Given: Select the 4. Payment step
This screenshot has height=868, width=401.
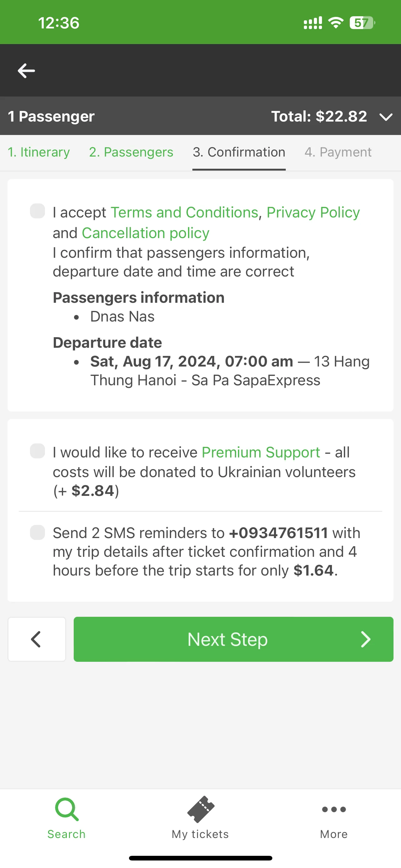Looking at the screenshot, I should coord(338,152).
